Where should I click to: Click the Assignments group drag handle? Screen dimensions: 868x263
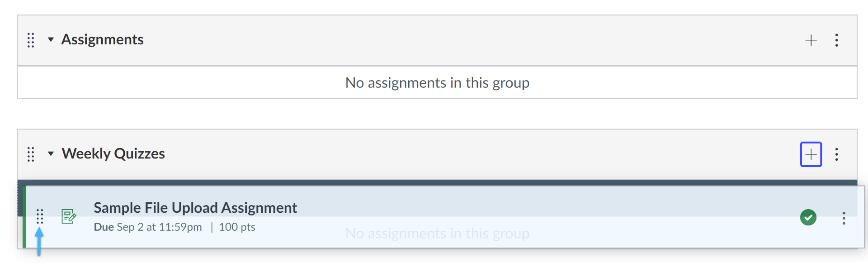click(31, 40)
